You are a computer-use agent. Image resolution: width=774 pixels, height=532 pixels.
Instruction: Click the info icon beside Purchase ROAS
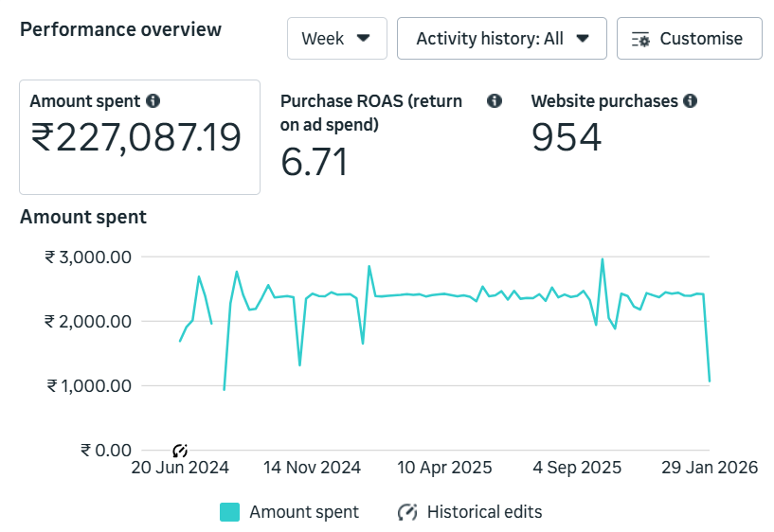(x=494, y=101)
